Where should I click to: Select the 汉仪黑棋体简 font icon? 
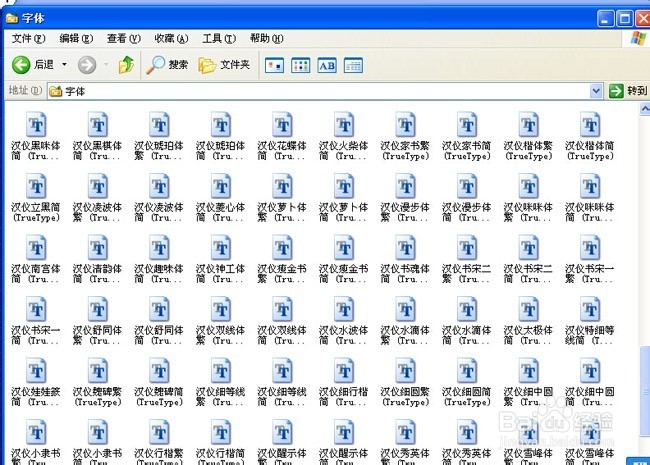tap(98, 124)
